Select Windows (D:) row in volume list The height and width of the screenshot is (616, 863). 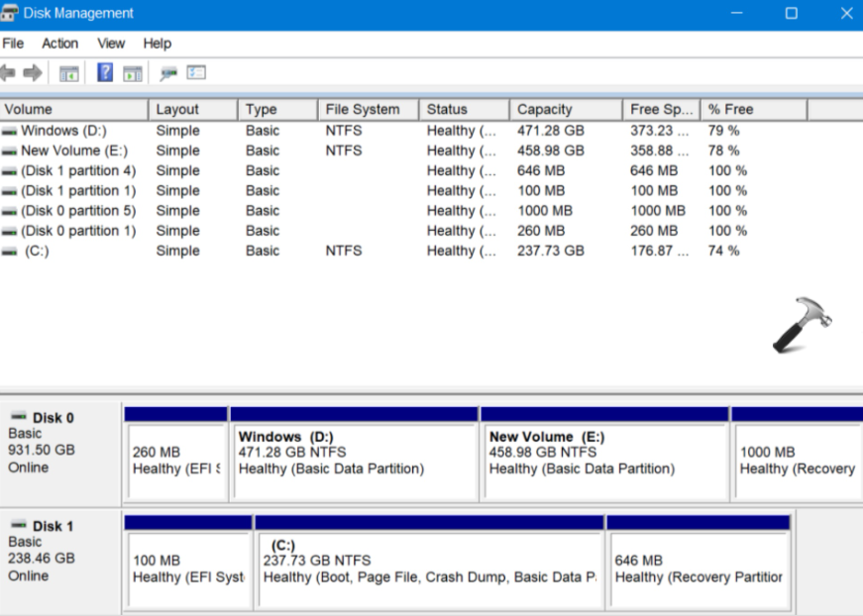[63, 131]
